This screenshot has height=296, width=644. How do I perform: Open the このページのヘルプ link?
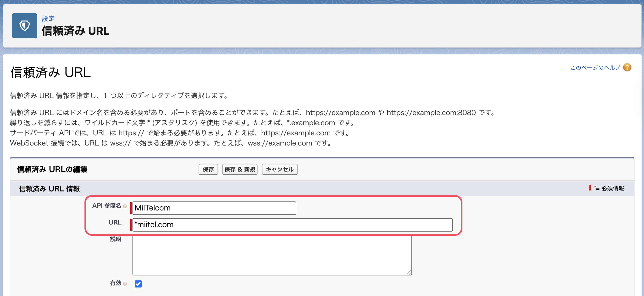coord(595,67)
